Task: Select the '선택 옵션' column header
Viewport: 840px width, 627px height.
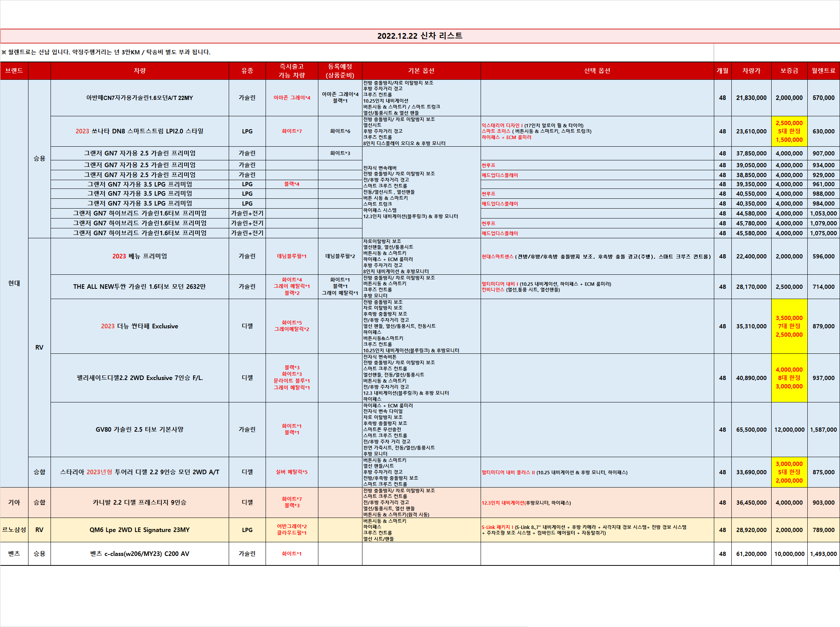Action: (x=597, y=71)
